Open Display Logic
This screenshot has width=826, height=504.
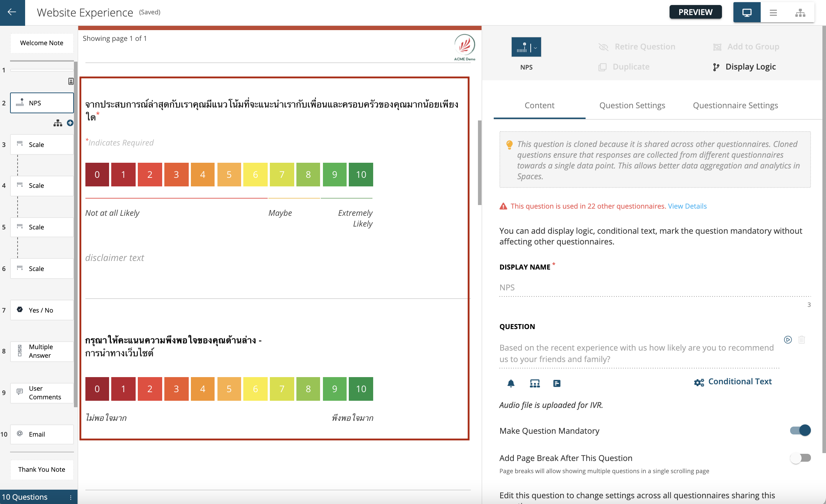744,67
